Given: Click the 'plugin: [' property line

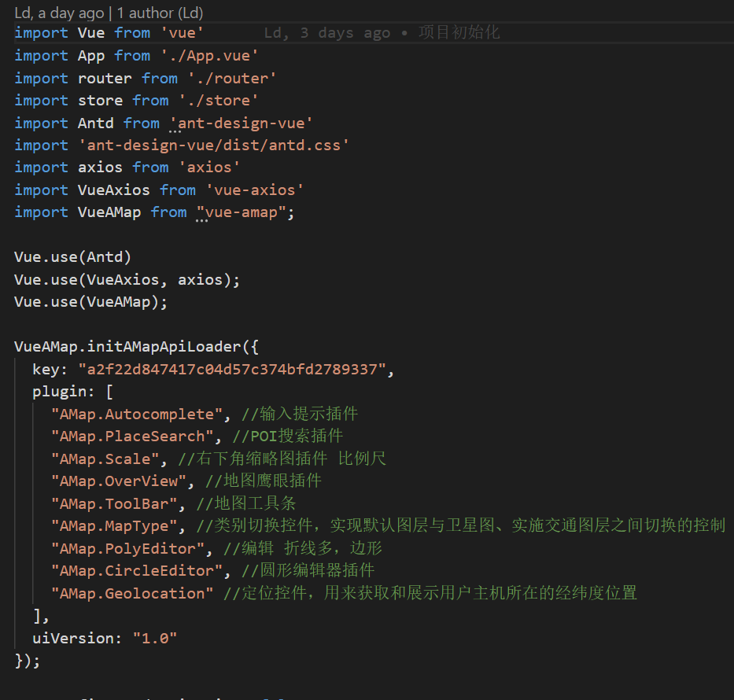Looking at the screenshot, I should point(72,392).
